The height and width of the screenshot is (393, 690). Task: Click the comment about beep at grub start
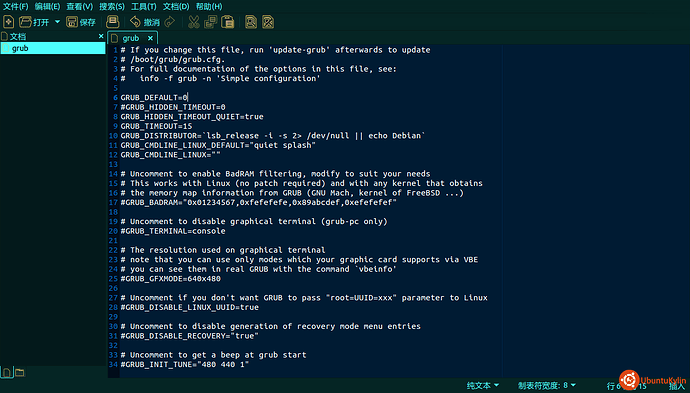tap(213, 355)
